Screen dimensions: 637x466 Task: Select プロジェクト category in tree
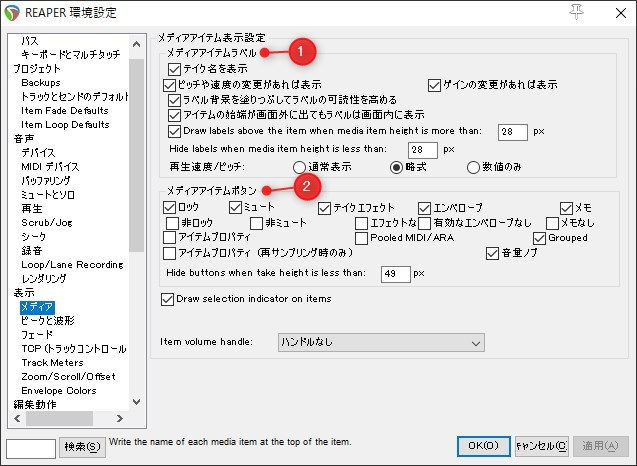(37, 69)
